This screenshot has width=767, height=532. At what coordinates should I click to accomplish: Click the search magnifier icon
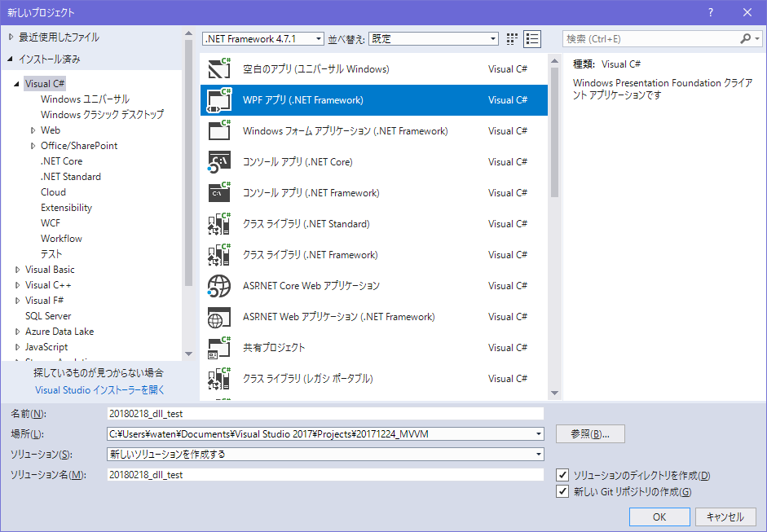(745, 38)
